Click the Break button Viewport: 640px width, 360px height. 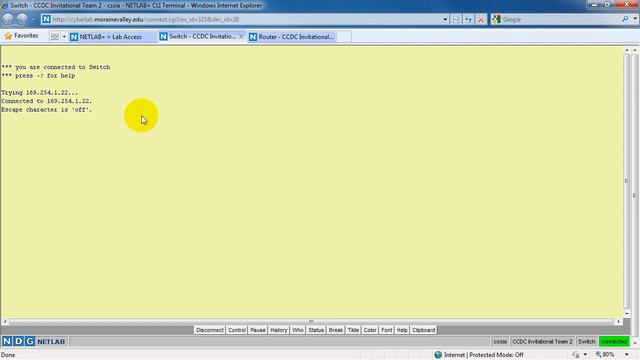pyautogui.click(x=336, y=330)
